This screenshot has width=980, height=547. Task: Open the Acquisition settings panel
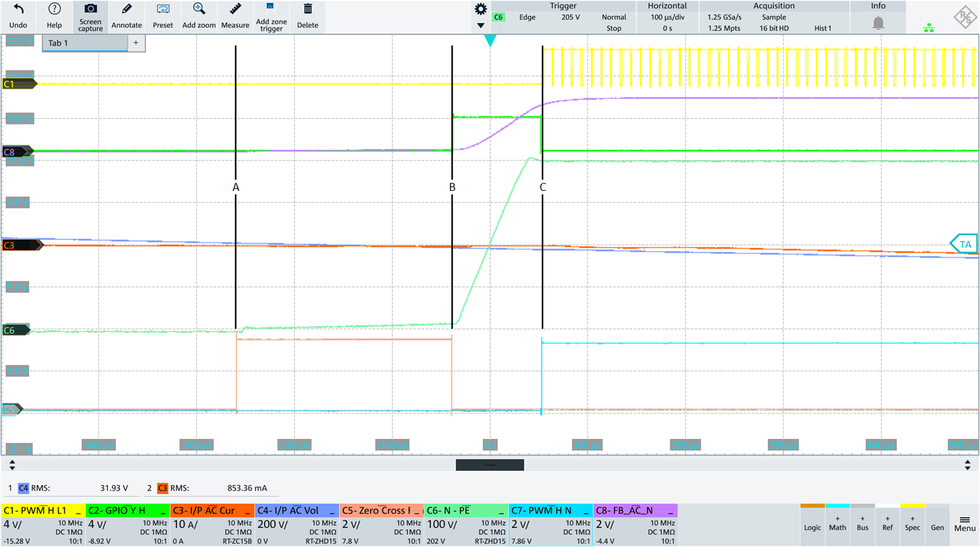[774, 17]
